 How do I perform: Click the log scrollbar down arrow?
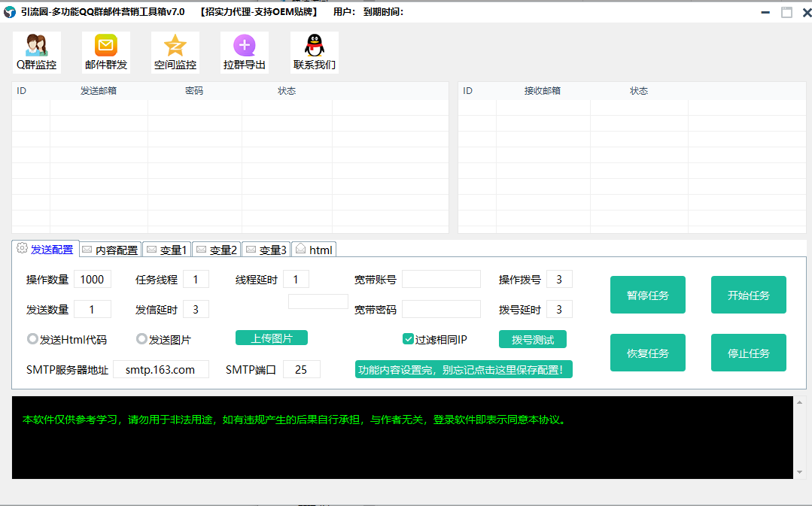coord(799,472)
